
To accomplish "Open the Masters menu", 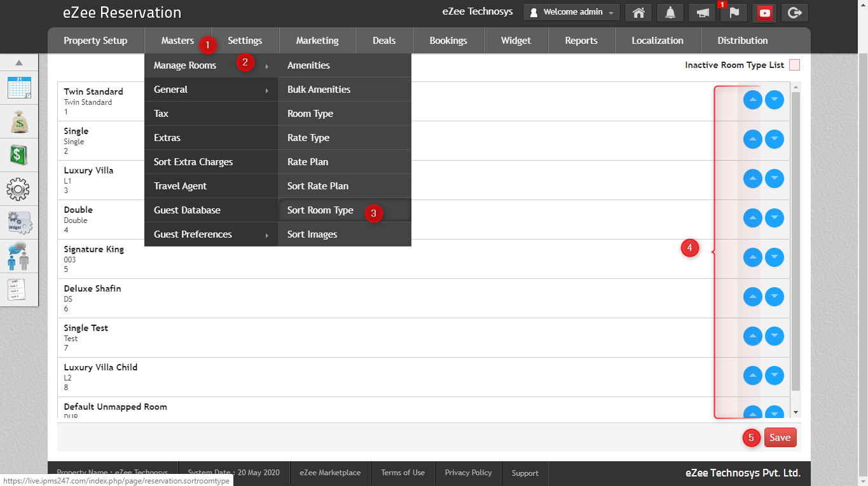I will pos(177,41).
